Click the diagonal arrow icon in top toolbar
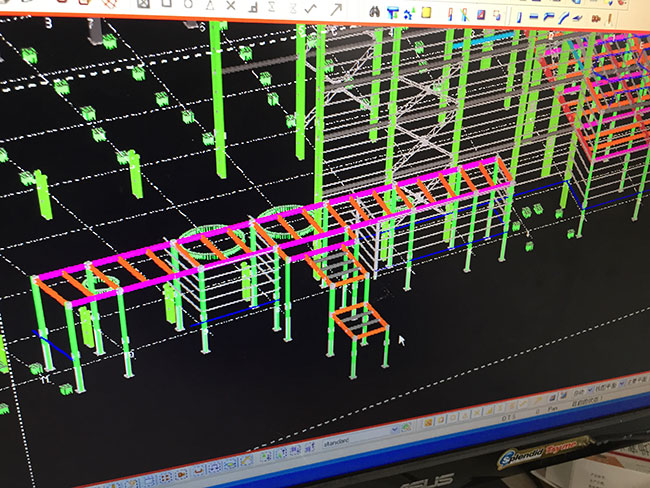Image resolution: width=650 pixels, height=488 pixels. pos(336,10)
